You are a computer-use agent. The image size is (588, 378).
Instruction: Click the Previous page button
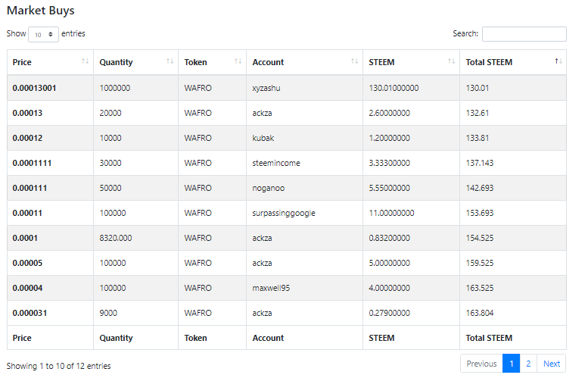(481, 364)
